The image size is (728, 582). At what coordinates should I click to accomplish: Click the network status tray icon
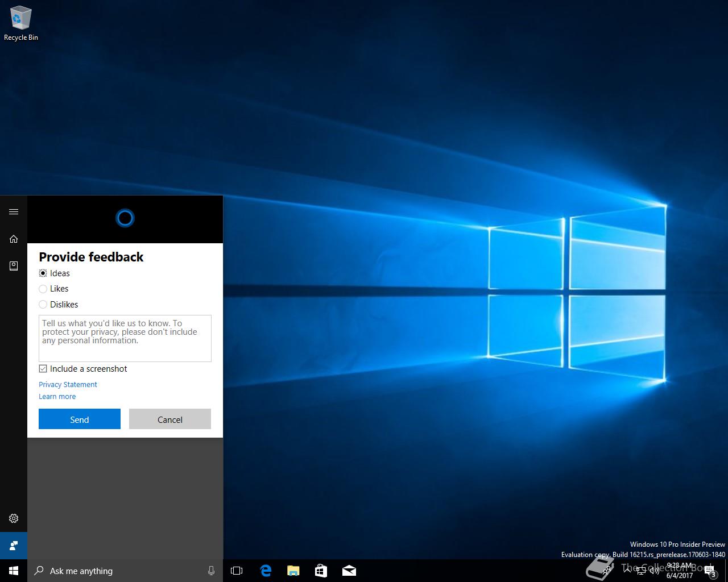(x=641, y=571)
